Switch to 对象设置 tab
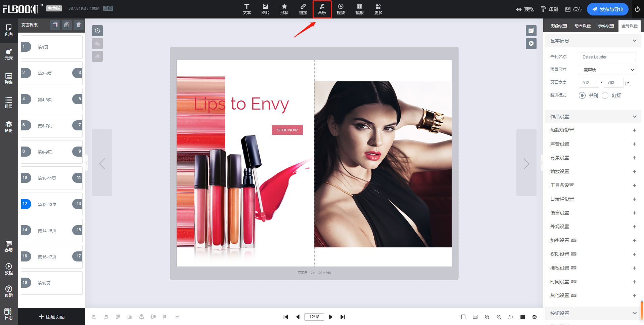The image size is (644, 325). pos(559,26)
